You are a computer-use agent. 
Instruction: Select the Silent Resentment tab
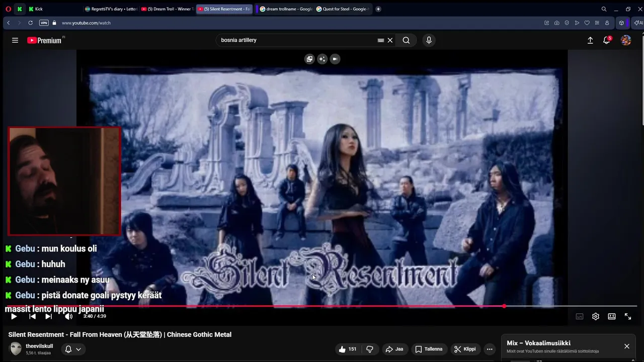[224, 9]
